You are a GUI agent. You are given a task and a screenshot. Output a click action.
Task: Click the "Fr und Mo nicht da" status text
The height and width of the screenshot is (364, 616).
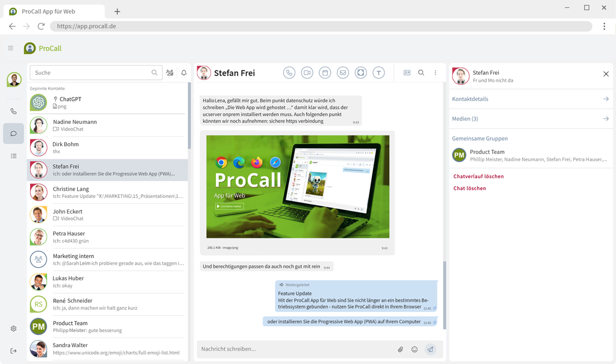(x=493, y=81)
